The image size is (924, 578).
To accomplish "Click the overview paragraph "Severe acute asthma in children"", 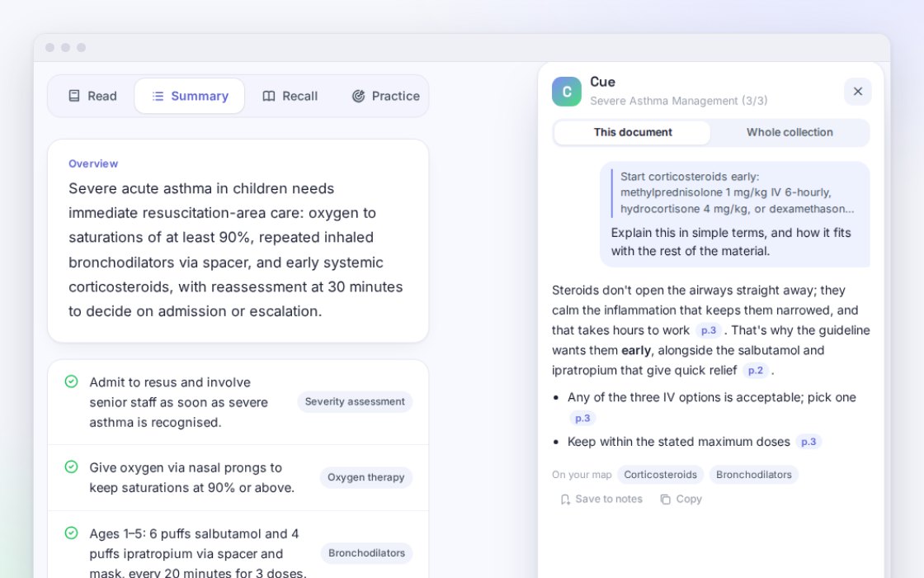I will [x=236, y=249].
